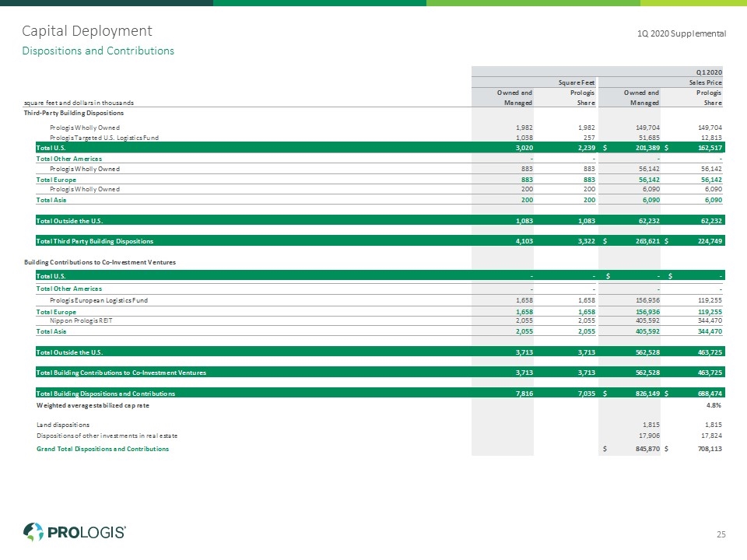This screenshot has height=560, width=747.
Task: Click the '1Q 2020 Supplemental' header text
Action: point(682,33)
